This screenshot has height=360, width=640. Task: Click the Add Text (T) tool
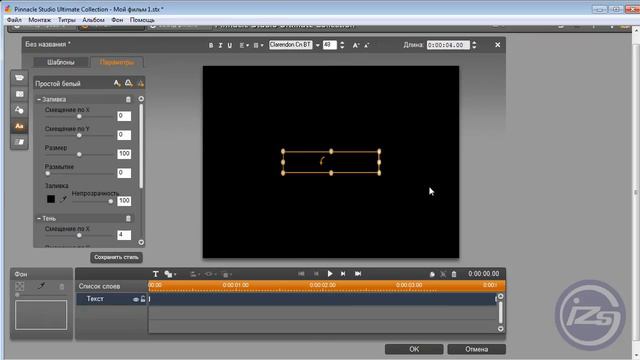156,274
